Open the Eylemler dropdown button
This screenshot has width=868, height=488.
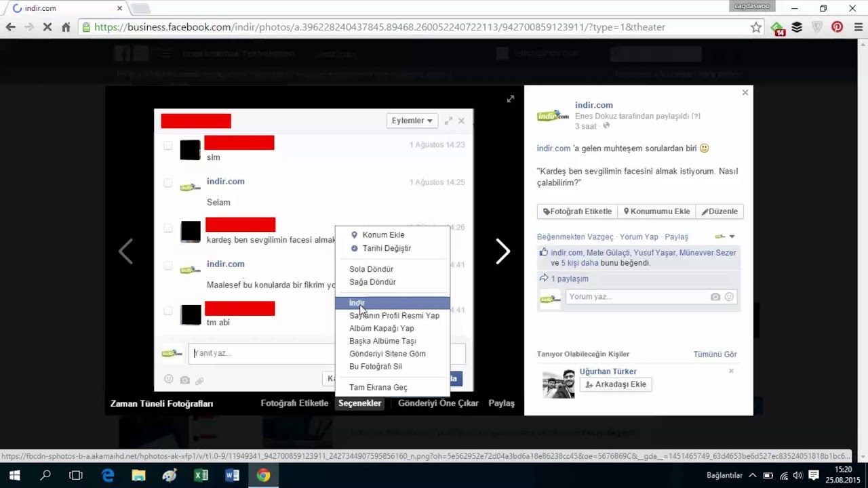412,121
